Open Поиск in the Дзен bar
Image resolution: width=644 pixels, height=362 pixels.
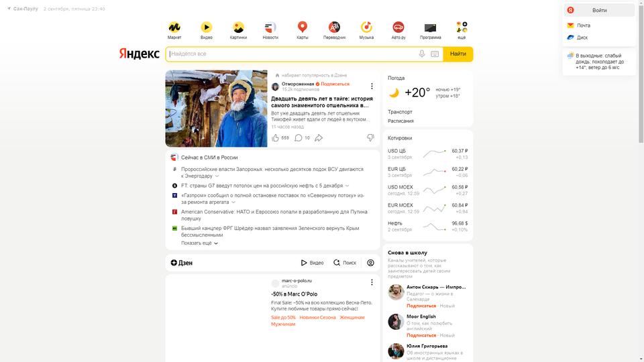coord(345,263)
